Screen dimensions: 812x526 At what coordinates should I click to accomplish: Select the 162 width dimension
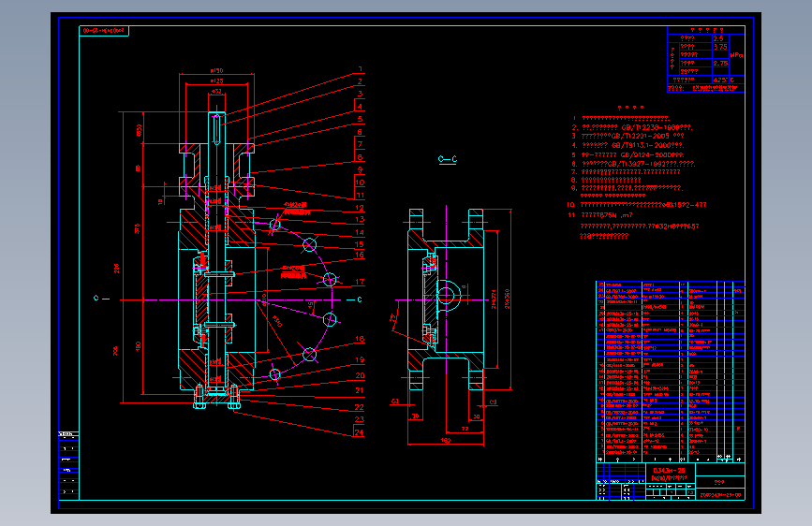pos(446,441)
